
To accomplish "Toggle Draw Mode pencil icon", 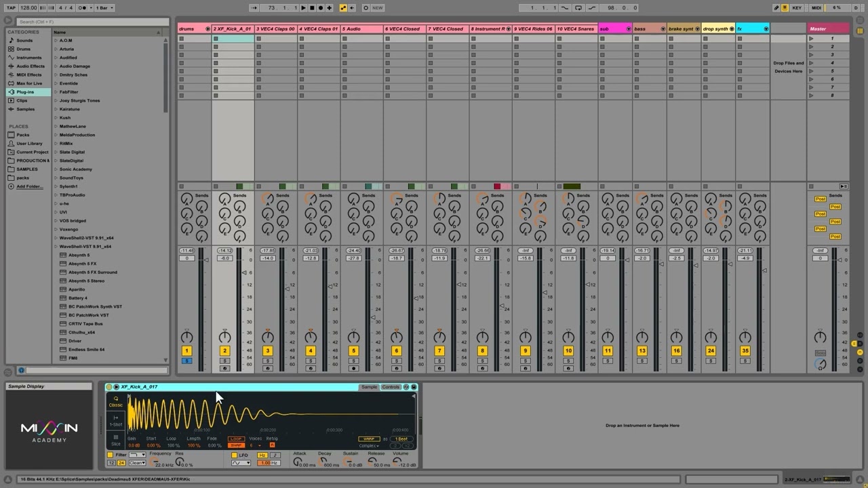I will (x=776, y=7).
